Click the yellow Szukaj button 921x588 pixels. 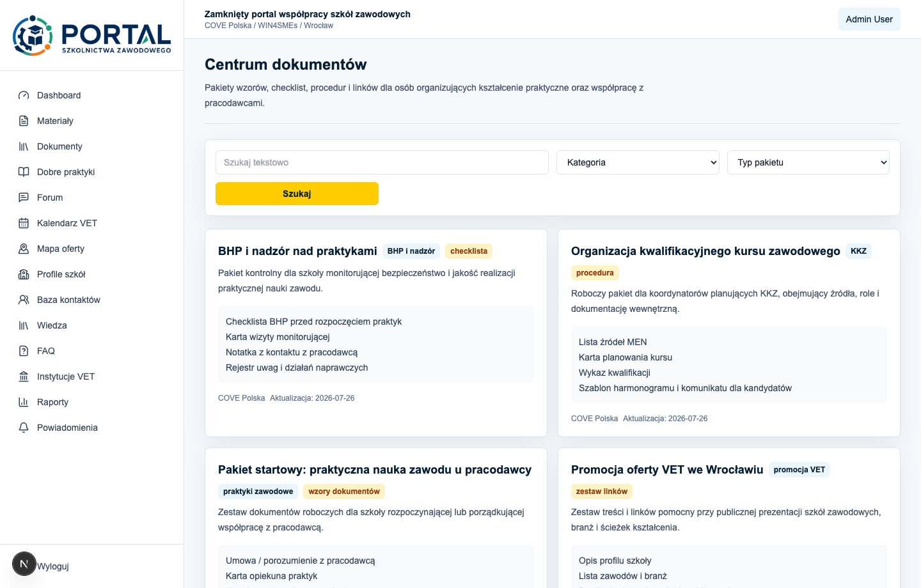(x=297, y=194)
